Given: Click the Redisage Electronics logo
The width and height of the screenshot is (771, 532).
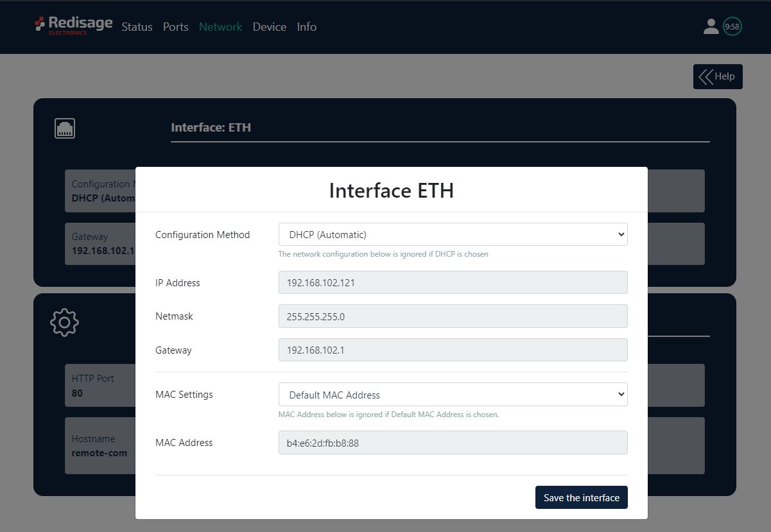Looking at the screenshot, I should click(73, 26).
